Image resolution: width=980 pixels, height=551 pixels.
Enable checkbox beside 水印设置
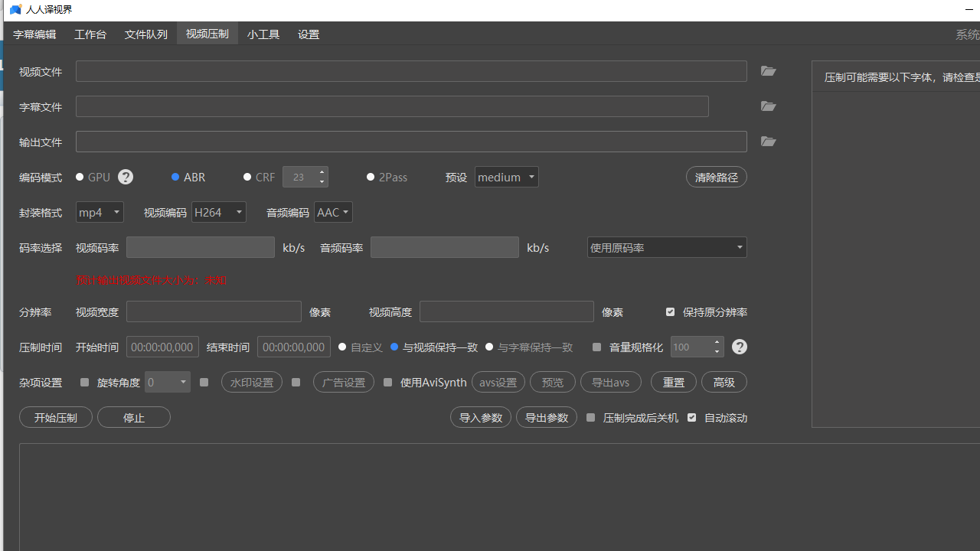tap(204, 382)
